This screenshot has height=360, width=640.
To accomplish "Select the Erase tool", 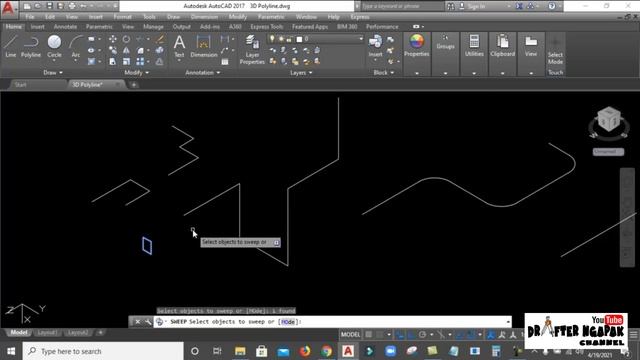I will tap(160, 39).
